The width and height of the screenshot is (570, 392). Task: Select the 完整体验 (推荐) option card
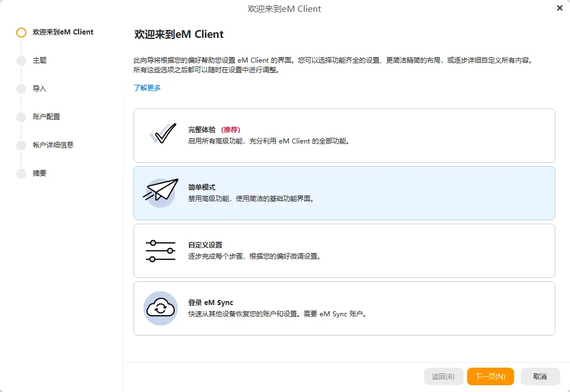(344, 136)
